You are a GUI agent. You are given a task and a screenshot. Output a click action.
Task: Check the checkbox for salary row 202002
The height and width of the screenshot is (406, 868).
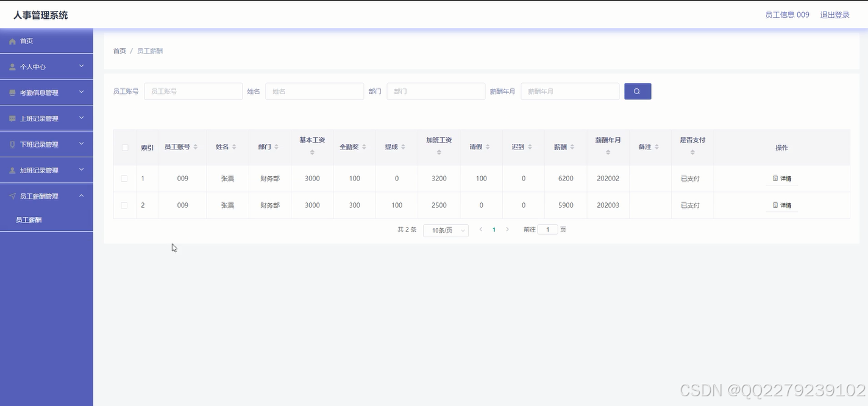[x=124, y=178]
